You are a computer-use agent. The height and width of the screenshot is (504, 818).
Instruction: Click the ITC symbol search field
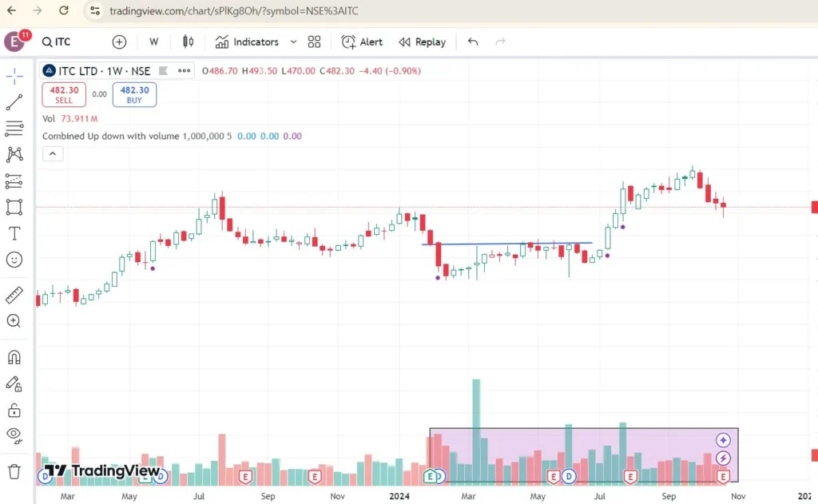point(64,42)
